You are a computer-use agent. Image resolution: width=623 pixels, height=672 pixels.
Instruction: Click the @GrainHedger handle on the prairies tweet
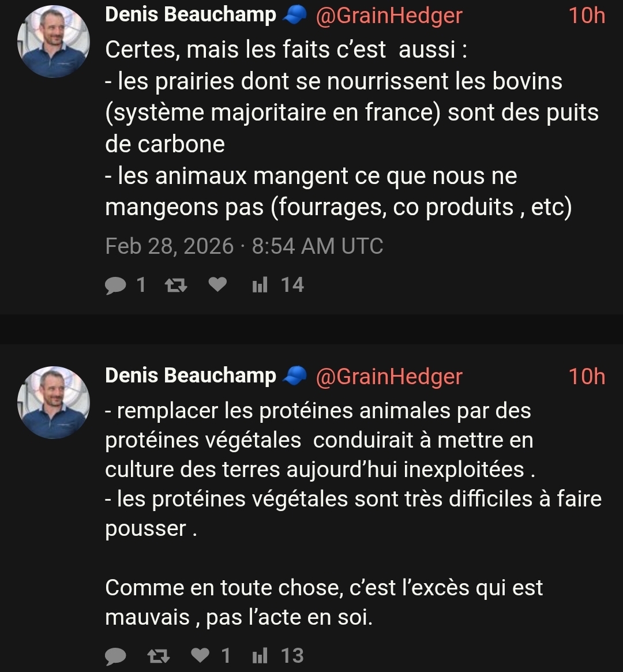click(x=389, y=16)
